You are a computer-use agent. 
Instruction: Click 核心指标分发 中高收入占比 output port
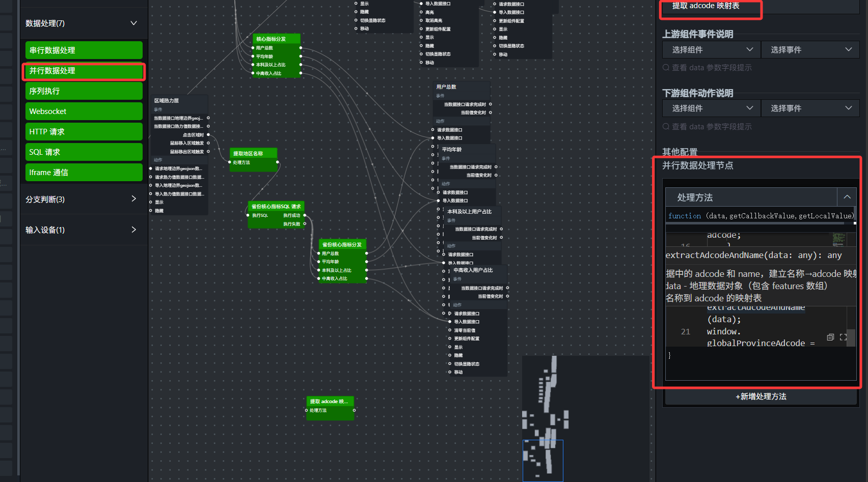coord(301,73)
